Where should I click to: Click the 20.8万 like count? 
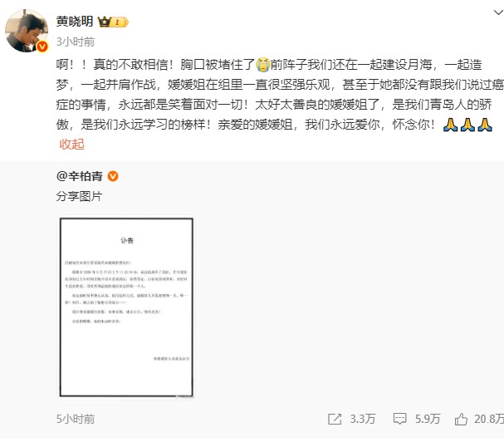(489, 419)
